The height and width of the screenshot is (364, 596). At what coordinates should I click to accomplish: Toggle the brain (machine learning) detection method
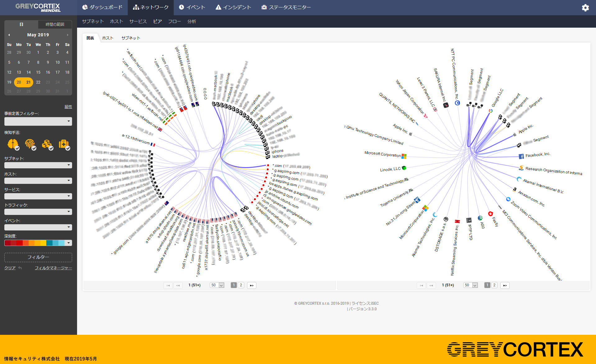tap(13, 144)
